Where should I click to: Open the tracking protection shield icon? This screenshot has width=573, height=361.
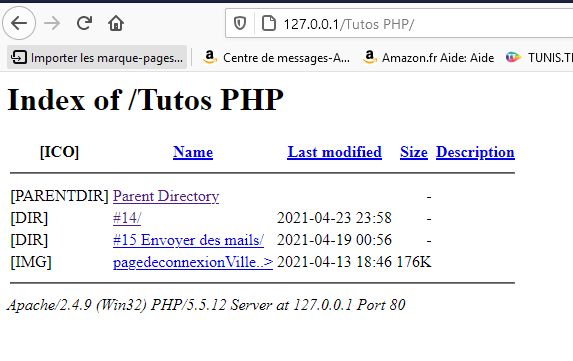240,24
